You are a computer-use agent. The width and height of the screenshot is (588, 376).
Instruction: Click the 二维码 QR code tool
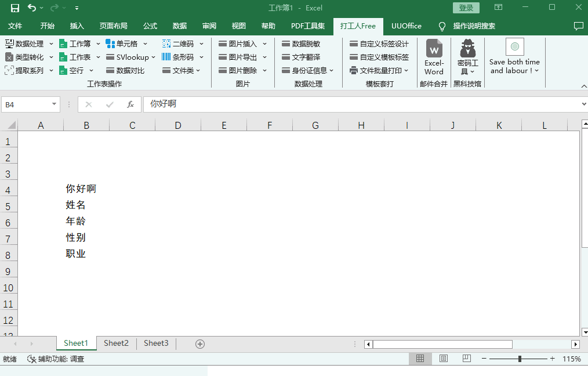pos(178,44)
